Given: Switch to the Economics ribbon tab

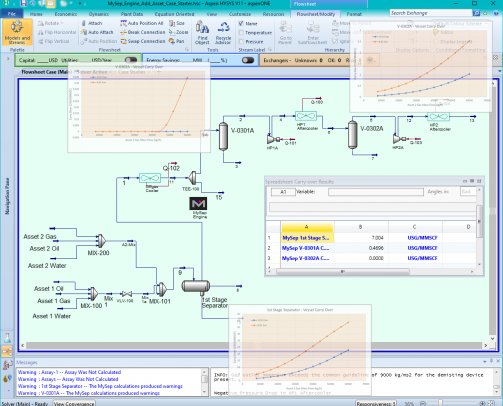Looking at the screenshot, I should point(66,14).
